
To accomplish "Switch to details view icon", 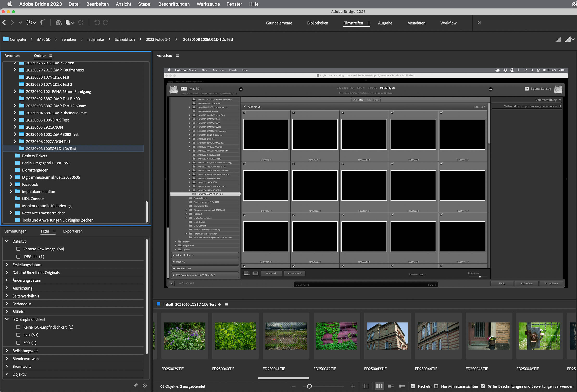I will pyautogui.click(x=390, y=386).
